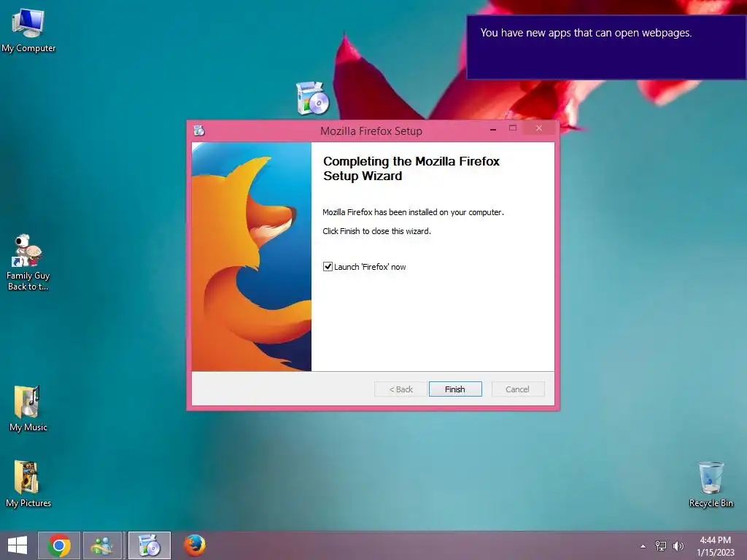Select the My Music folder icon
This screenshot has width=747, height=560.
(x=28, y=408)
